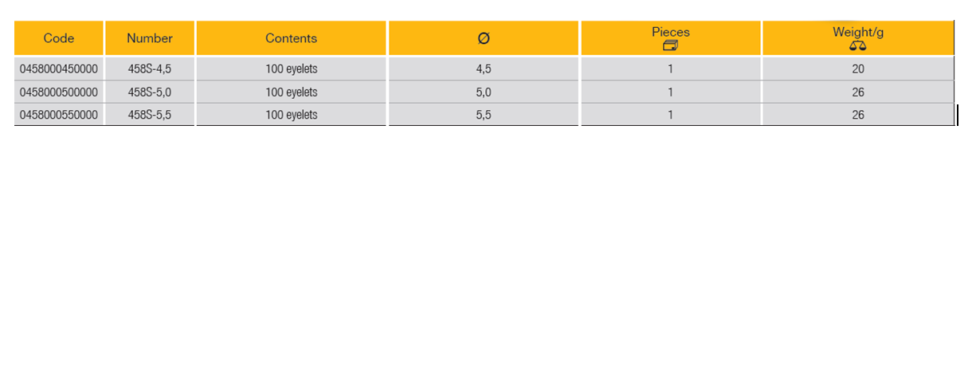980x369 pixels.
Task: Click the Pieces header text
Action: click(x=670, y=32)
